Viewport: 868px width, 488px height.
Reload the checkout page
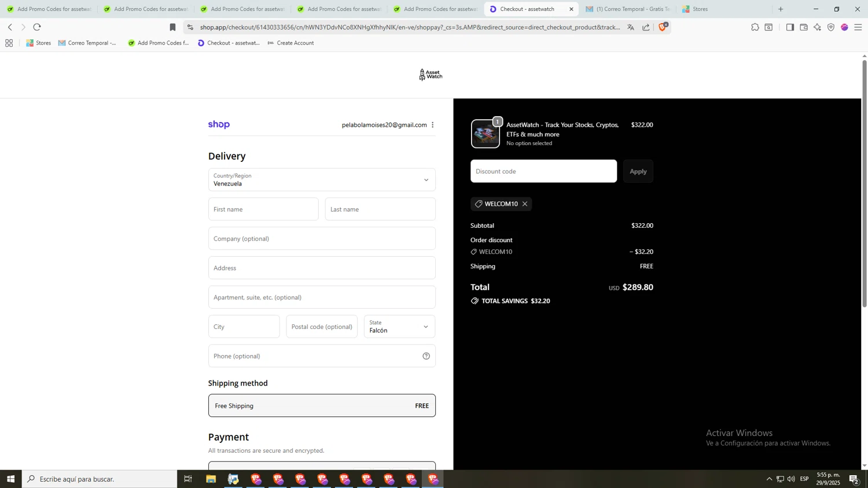point(37,27)
